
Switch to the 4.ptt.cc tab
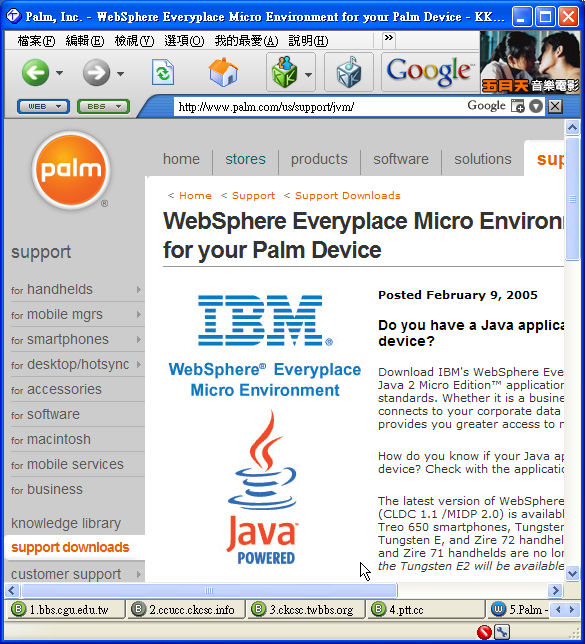426,610
